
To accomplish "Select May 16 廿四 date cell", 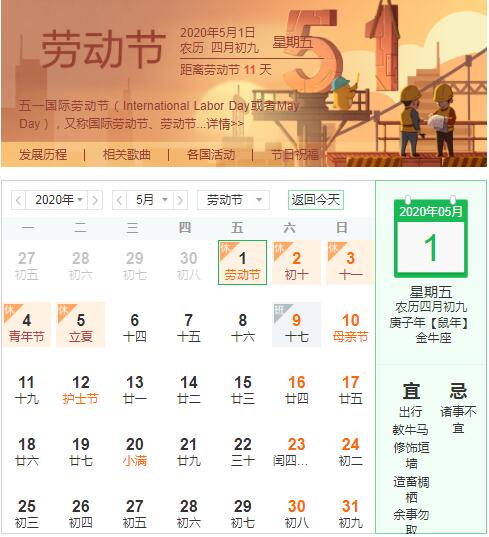I will [297, 387].
